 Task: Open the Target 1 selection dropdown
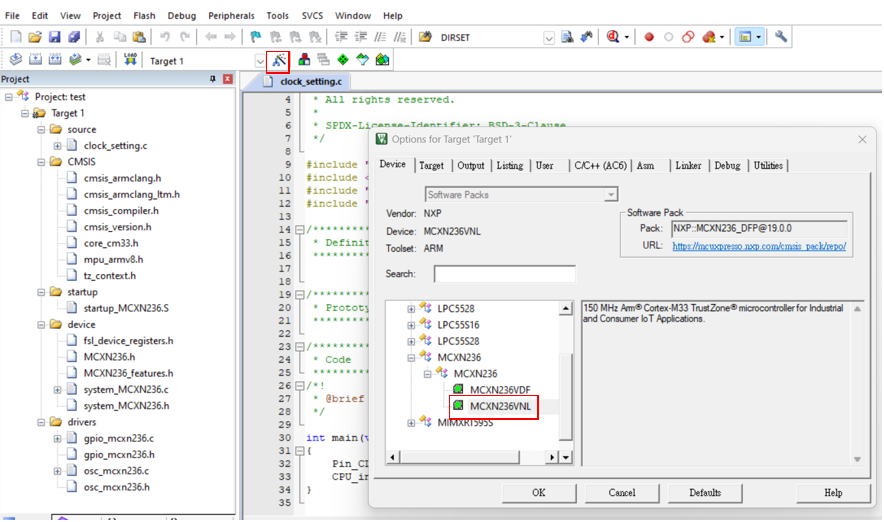(x=260, y=61)
